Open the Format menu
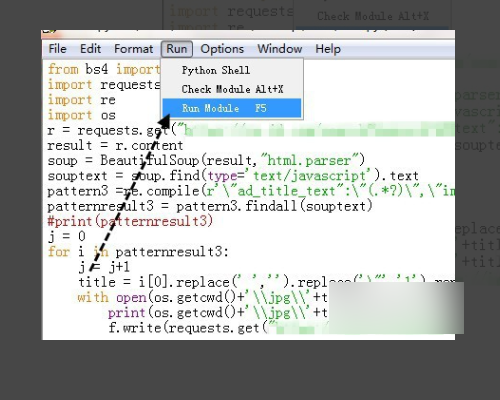The height and width of the screenshot is (400, 500). pyautogui.click(x=133, y=49)
